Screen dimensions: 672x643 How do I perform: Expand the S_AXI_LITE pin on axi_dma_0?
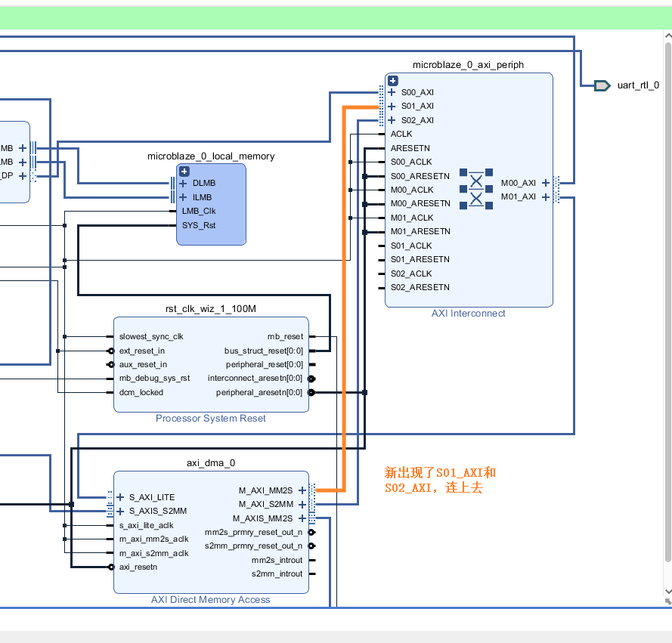(119, 497)
